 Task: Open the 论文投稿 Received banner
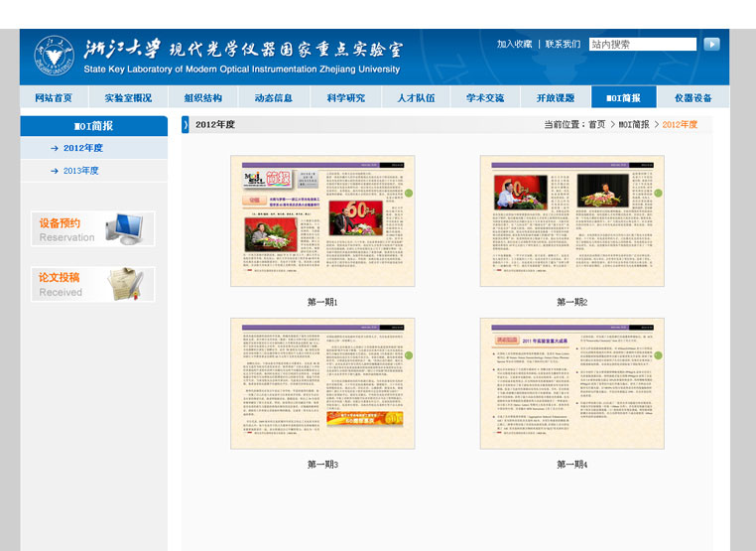tap(93, 284)
